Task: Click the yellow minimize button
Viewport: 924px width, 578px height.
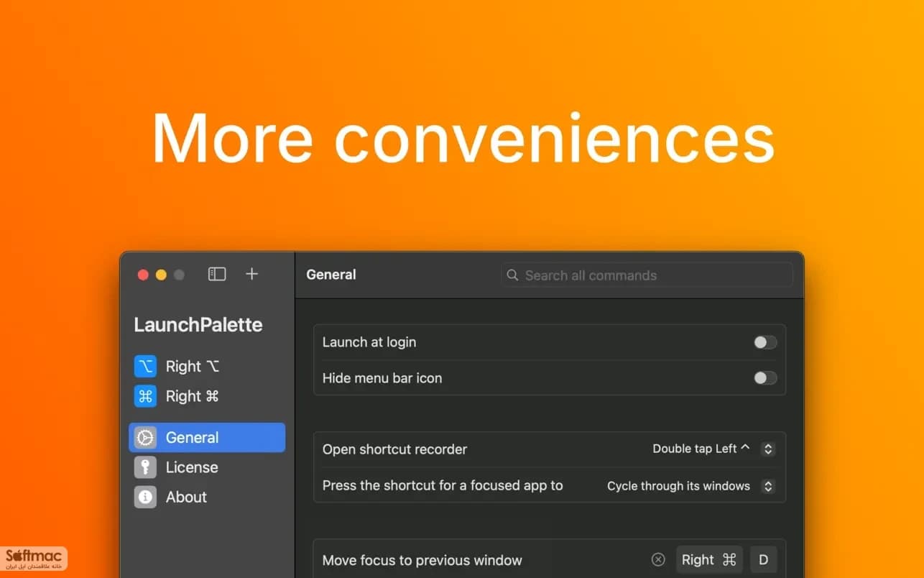Action: coord(161,275)
